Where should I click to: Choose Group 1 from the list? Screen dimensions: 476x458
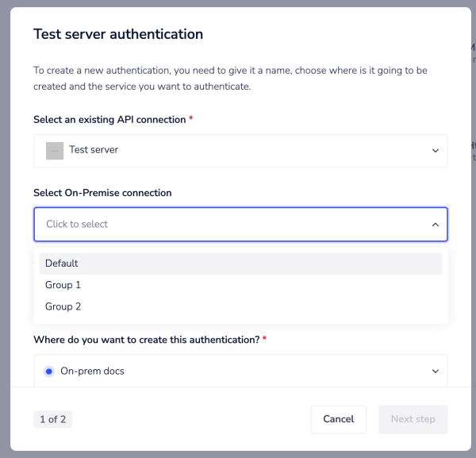[63, 285]
